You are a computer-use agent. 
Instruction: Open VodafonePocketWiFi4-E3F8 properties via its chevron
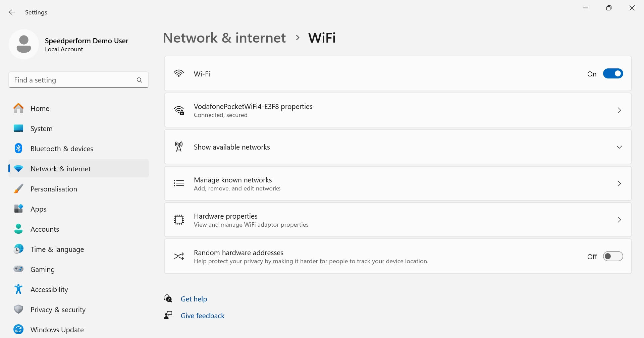click(620, 110)
